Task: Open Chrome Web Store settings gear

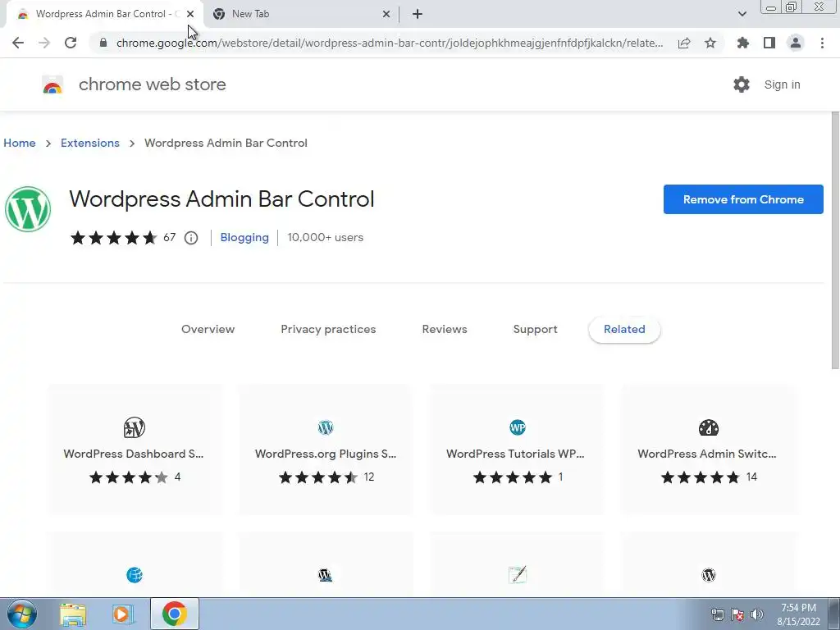Action: (x=742, y=84)
